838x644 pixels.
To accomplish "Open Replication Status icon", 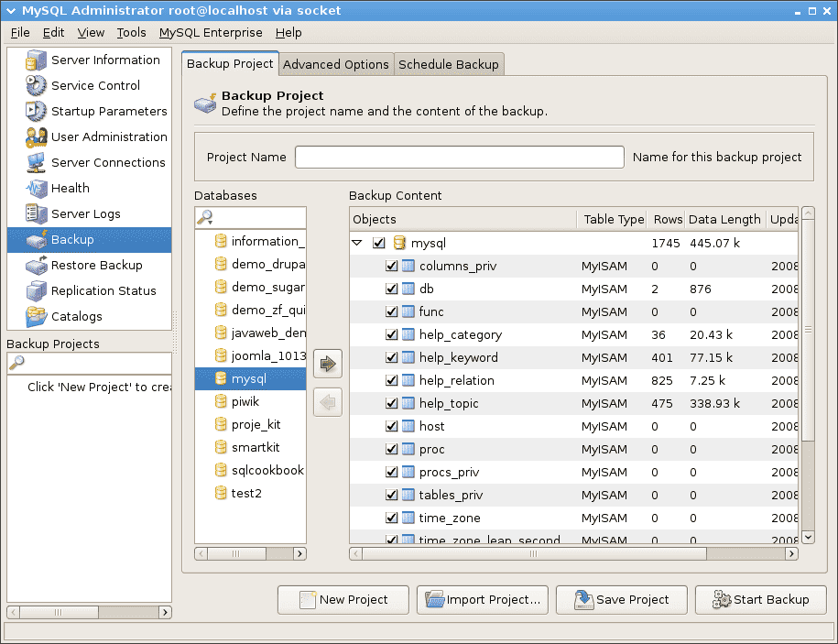I will pos(36,290).
